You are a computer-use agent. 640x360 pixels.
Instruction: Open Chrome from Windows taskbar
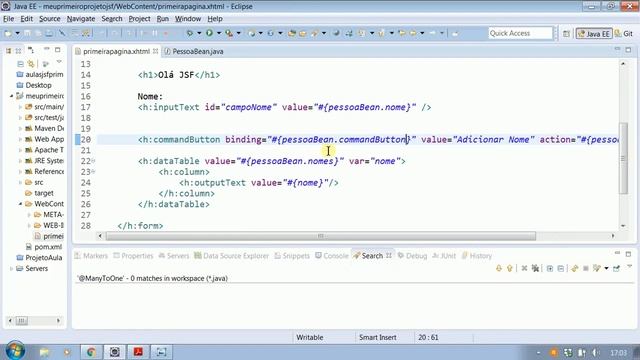point(91,352)
